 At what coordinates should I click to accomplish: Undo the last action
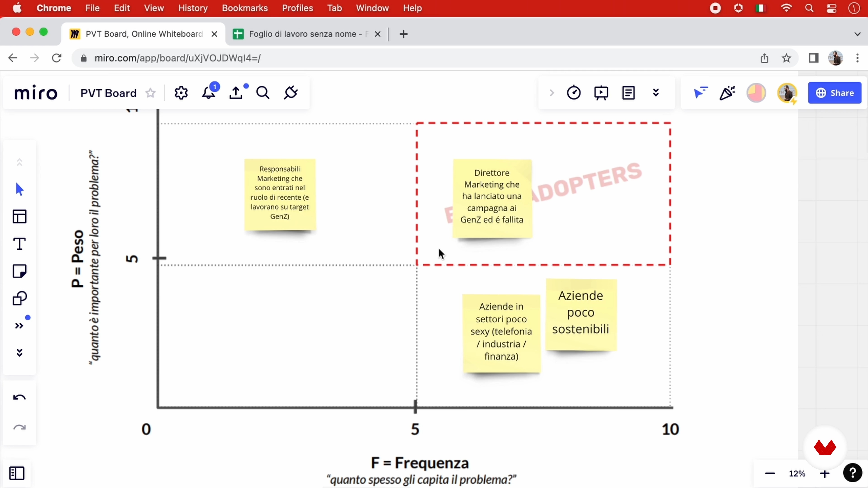tap(19, 397)
